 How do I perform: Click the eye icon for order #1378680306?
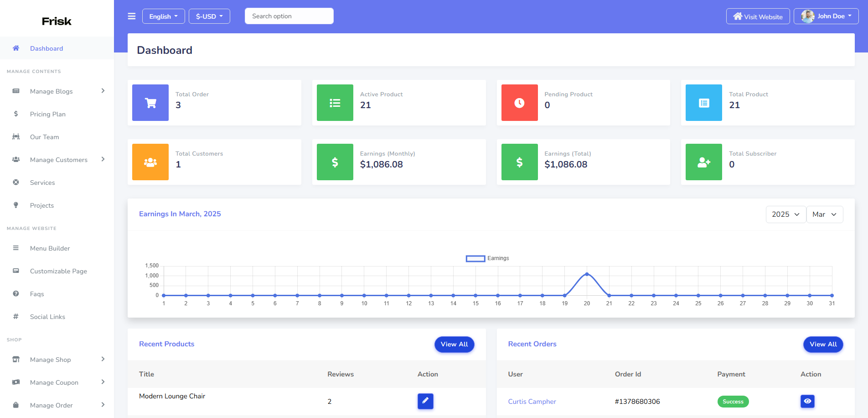click(807, 401)
